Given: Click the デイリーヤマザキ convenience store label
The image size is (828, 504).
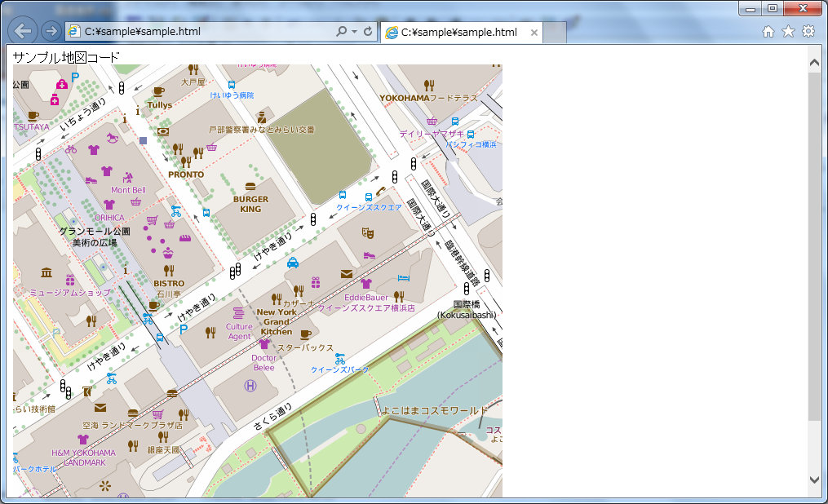Looking at the screenshot, I should tap(432, 134).
